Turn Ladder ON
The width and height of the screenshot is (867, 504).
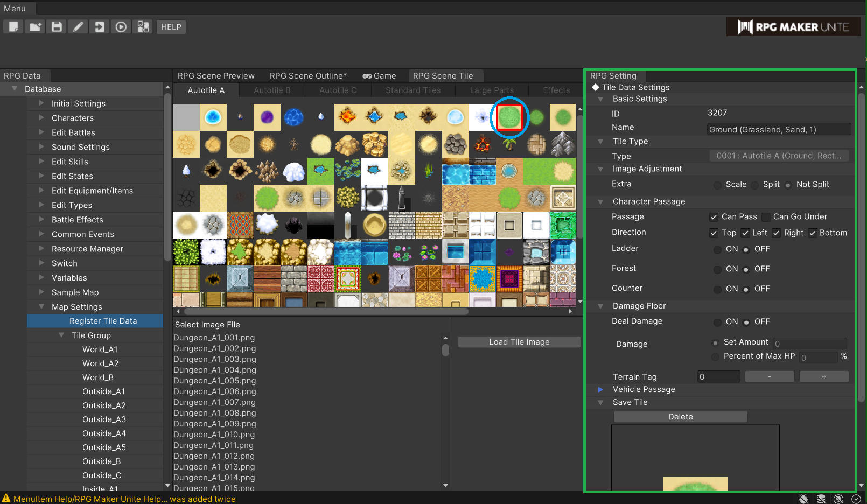click(x=717, y=249)
